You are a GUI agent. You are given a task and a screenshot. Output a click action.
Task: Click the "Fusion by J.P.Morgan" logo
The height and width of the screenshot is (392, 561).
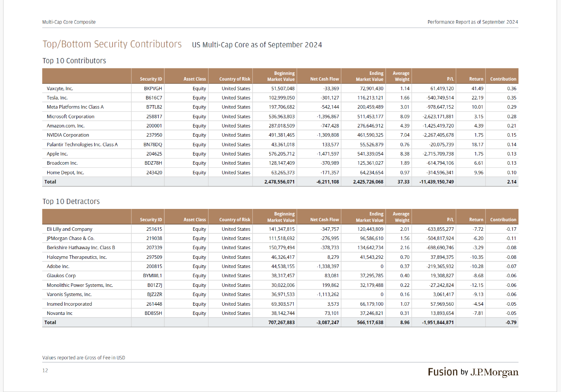[473, 372]
